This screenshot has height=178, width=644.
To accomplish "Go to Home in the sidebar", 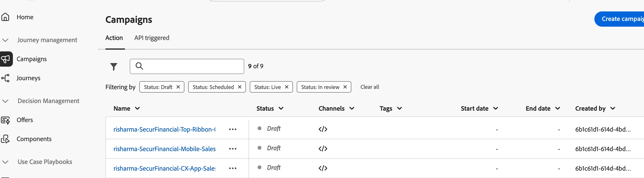I will coord(25,17).
